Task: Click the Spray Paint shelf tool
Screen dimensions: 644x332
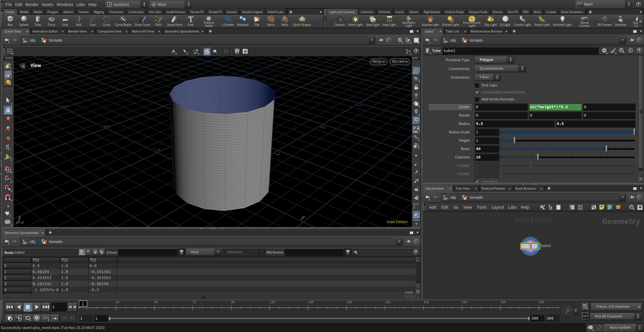Action: click(174, 21)
